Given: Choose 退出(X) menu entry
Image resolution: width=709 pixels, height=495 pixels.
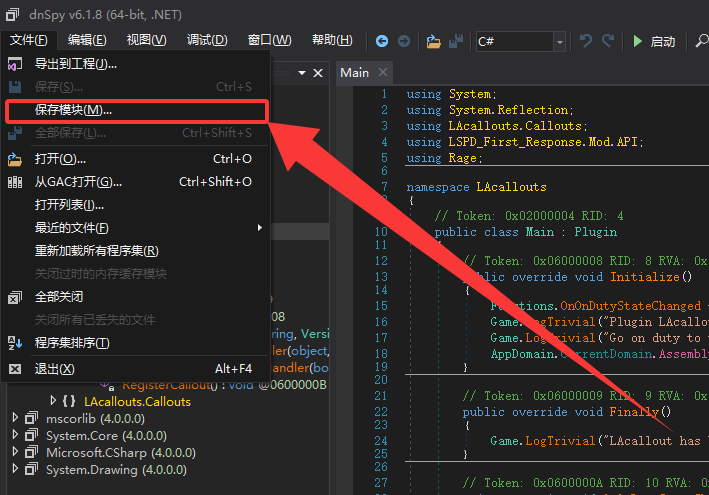Looking at the screenshot, I should point(136,369).
